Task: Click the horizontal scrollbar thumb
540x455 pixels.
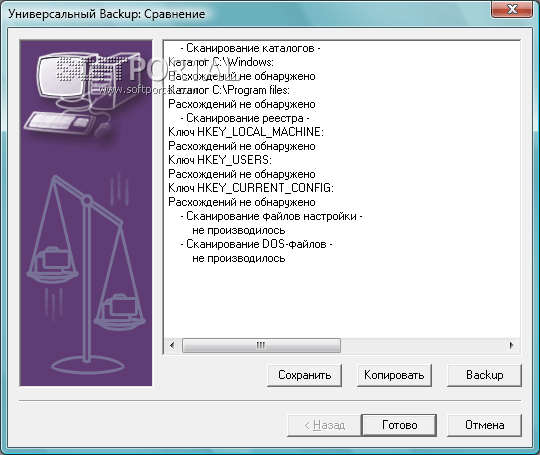Action: [x=261, y=345]
